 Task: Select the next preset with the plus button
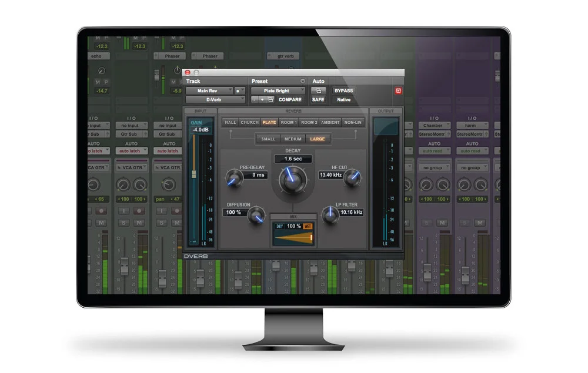click(x=262, y=100)
